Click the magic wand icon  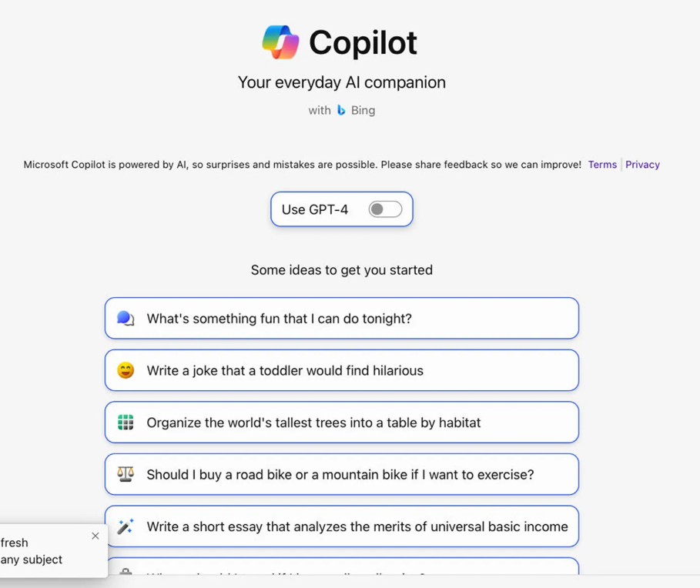[126, 526]
